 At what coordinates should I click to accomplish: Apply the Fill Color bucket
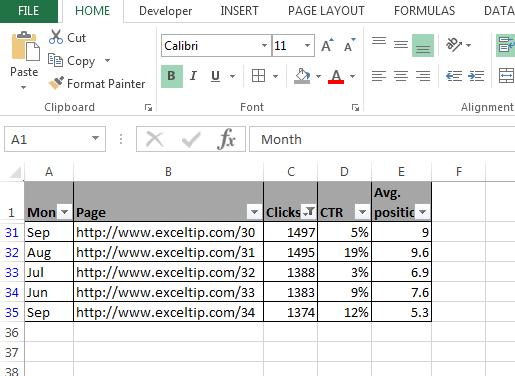point(302,76)
